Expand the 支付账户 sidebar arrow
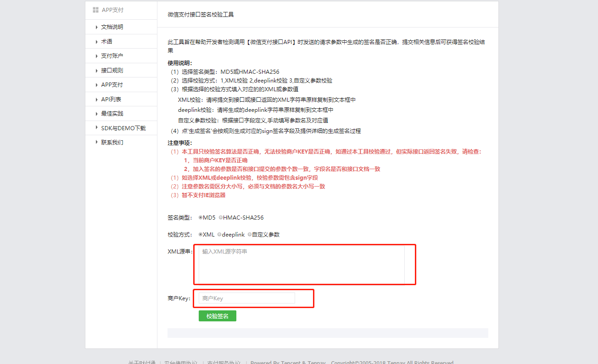This screenshot has height=364, width=598. click(x=96, y=55)
